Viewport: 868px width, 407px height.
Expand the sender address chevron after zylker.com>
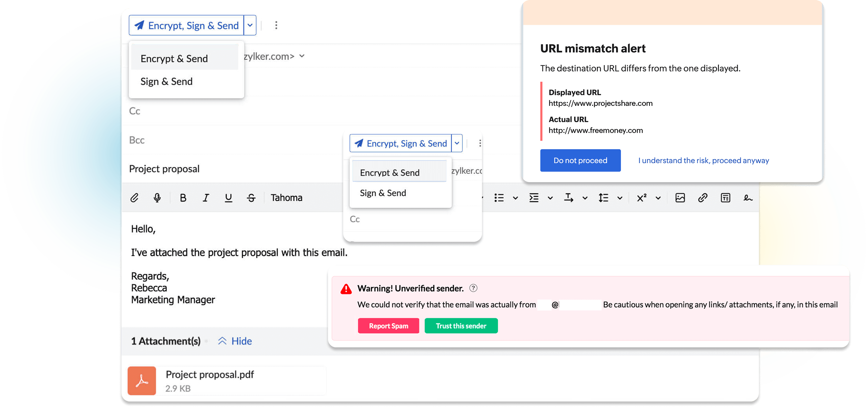tap(302, 56)
